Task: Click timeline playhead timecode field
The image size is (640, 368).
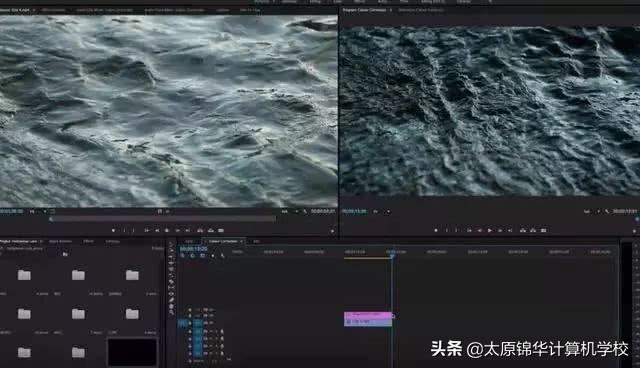Action: pyautogui.click(x=193, y=248)
